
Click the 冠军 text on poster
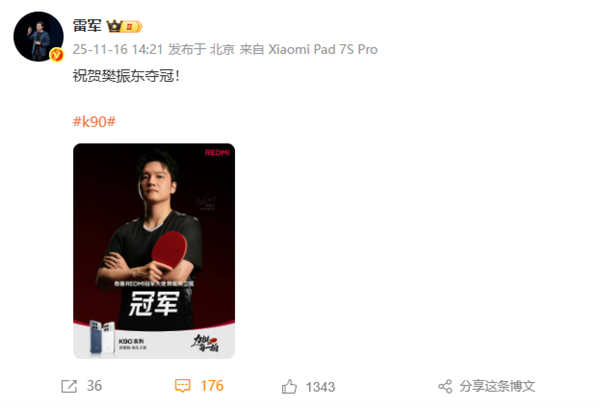tap(154, 304)
